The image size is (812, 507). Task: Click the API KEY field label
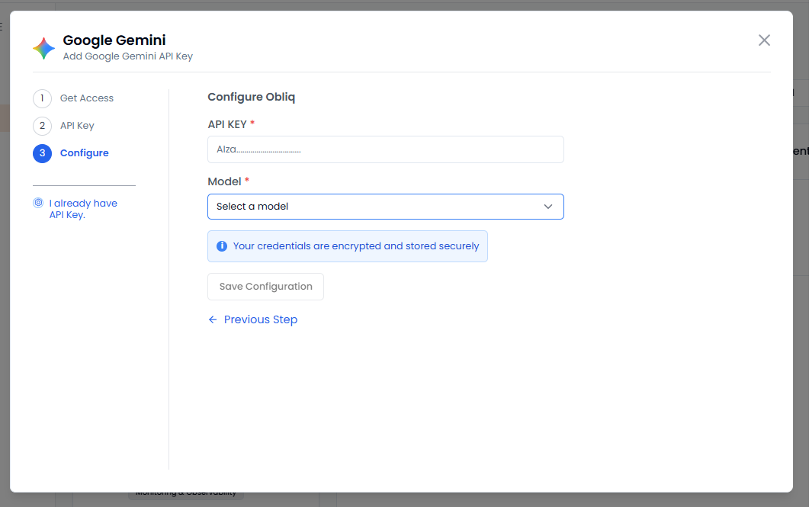(x=227, y=124)
